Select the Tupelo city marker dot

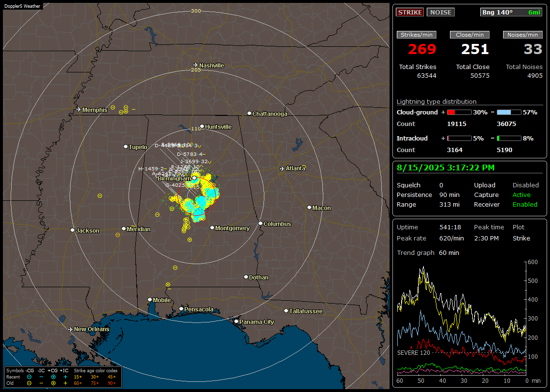126,146
